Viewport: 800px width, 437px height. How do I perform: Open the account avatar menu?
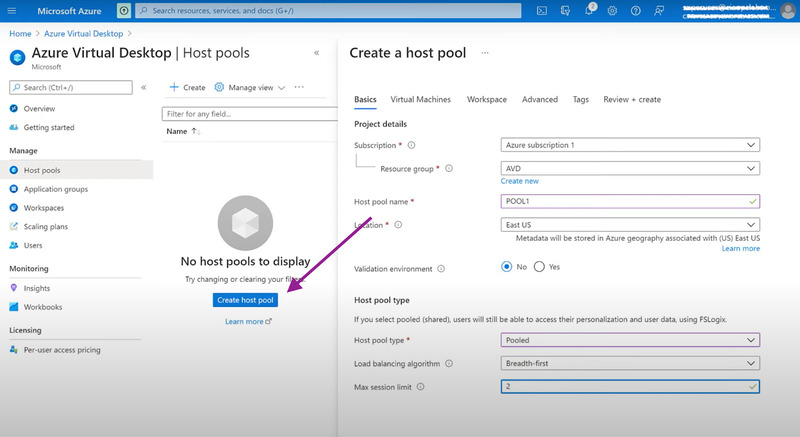coord(788,11)
